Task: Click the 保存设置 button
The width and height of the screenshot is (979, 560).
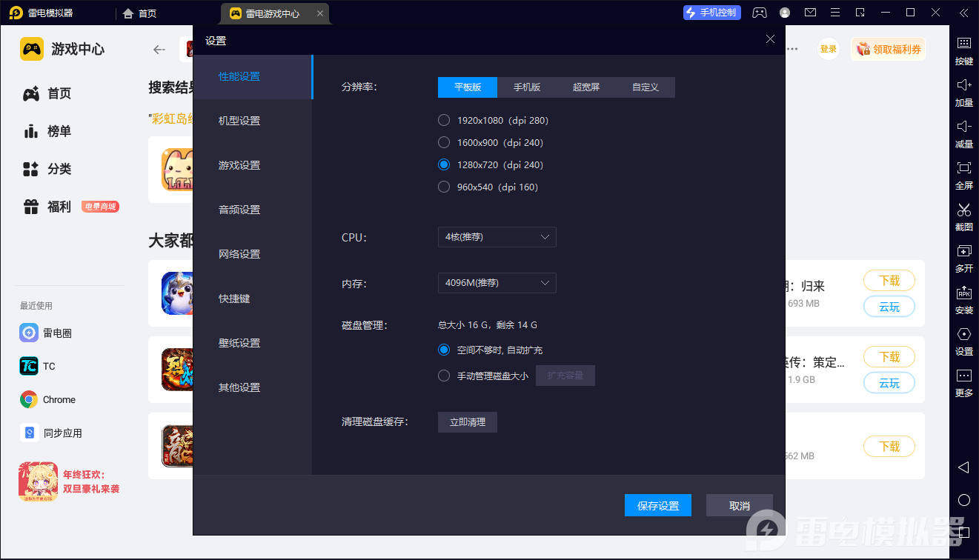Action: coord(658,505)
